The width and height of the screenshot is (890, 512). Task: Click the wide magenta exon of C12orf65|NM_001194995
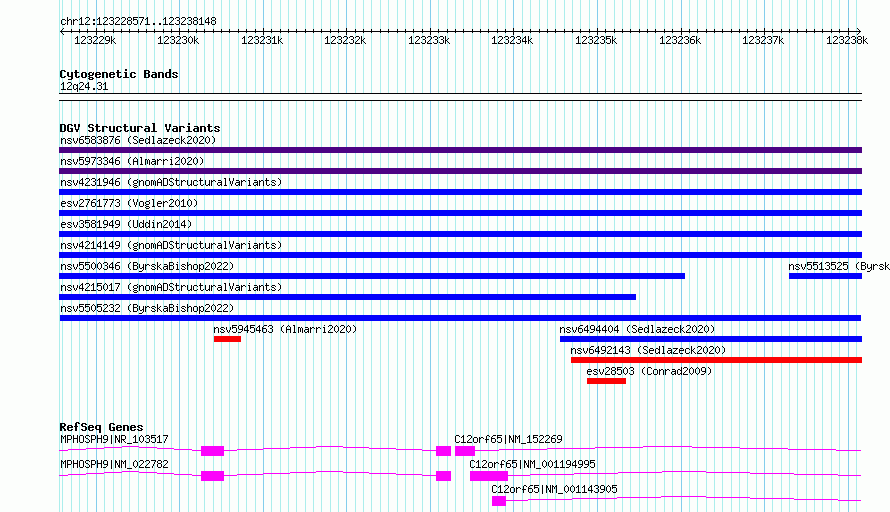pyautogui.click(x=489, y=476)
